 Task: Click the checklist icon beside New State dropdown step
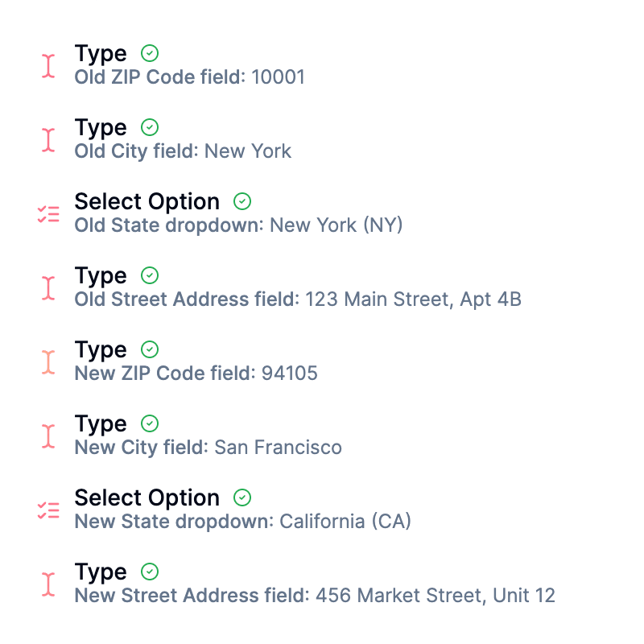48,510
